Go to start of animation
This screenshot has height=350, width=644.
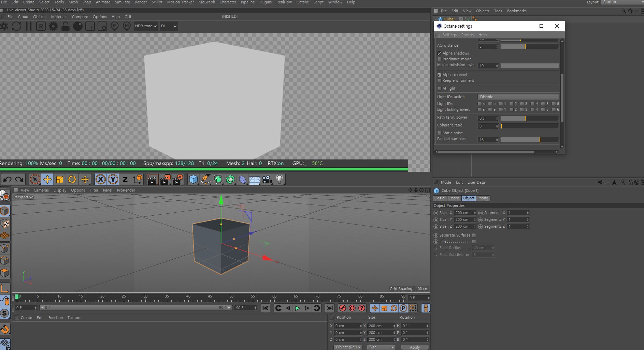(265, 308)
